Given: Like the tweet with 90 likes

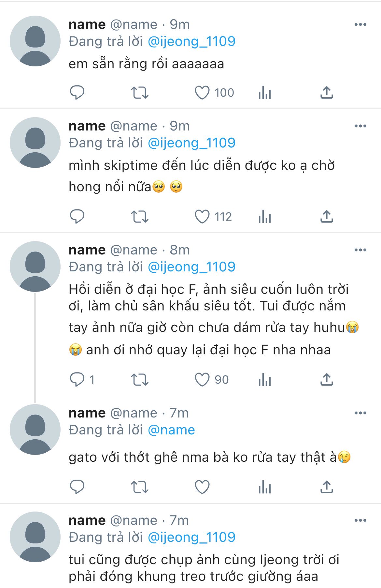Looking at the screenshot, I should (x=202, y=380).
